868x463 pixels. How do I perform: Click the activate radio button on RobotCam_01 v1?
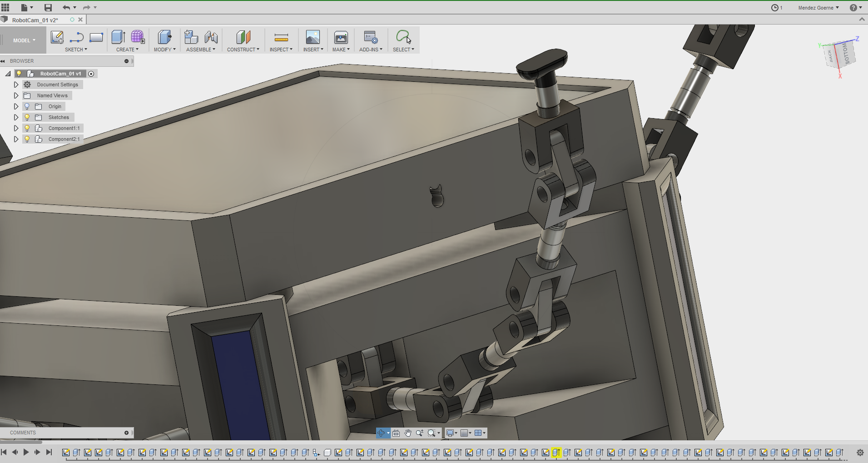91,74
